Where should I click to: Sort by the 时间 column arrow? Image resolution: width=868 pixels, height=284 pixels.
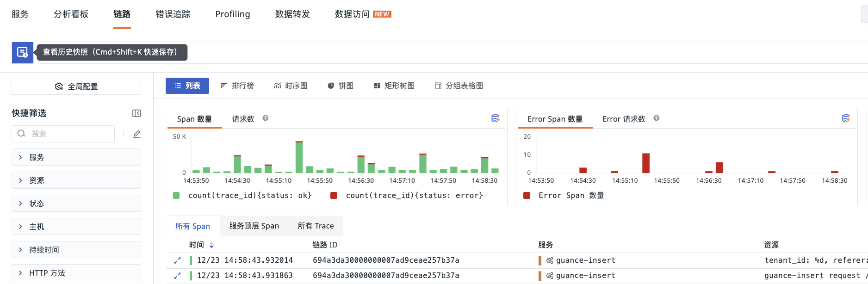[211, 245]
